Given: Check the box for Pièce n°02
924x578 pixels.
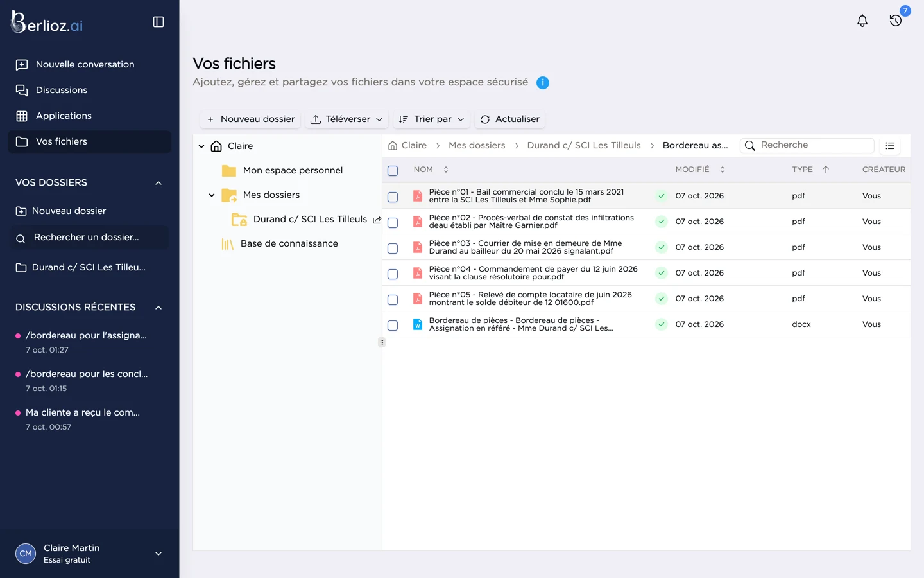Looking at the screenshot, I should (393, 223).
